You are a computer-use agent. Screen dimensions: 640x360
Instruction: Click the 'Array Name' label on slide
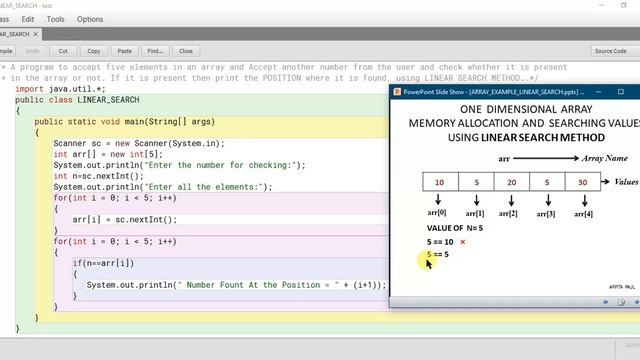point(605,158)
